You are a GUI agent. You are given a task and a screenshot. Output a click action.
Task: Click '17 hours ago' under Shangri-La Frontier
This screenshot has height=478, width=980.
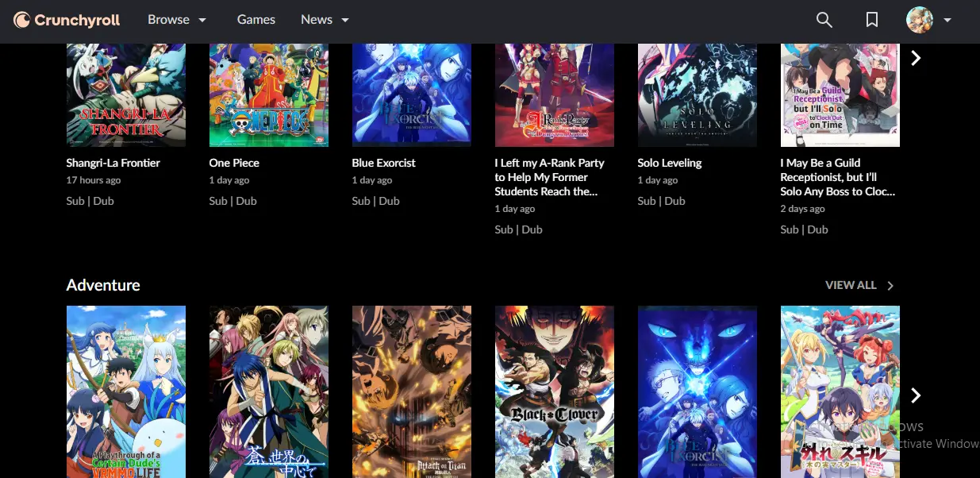[94, 180]
